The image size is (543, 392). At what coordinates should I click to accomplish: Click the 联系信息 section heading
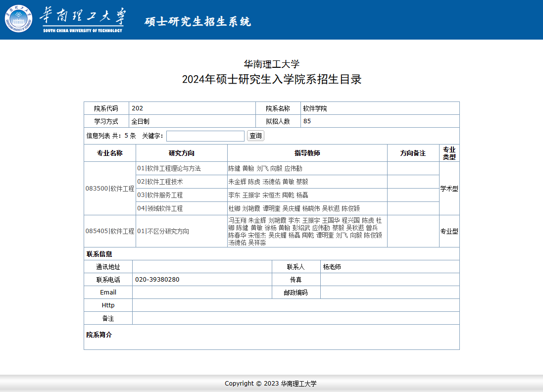(99, 254)
